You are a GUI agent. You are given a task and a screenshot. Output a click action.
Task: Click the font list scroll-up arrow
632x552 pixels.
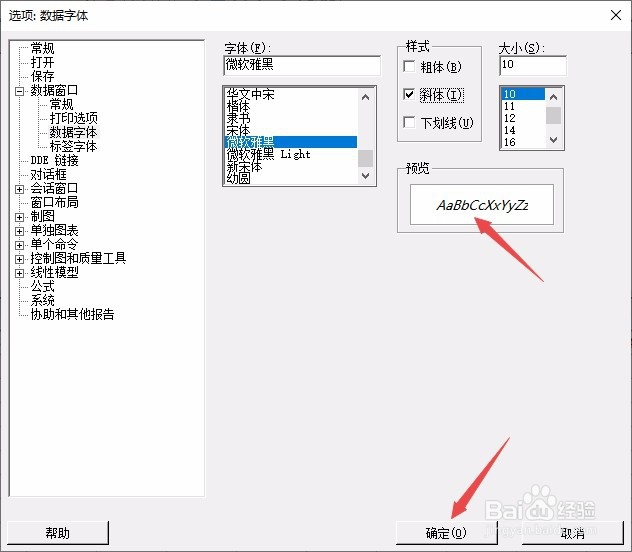366,97
